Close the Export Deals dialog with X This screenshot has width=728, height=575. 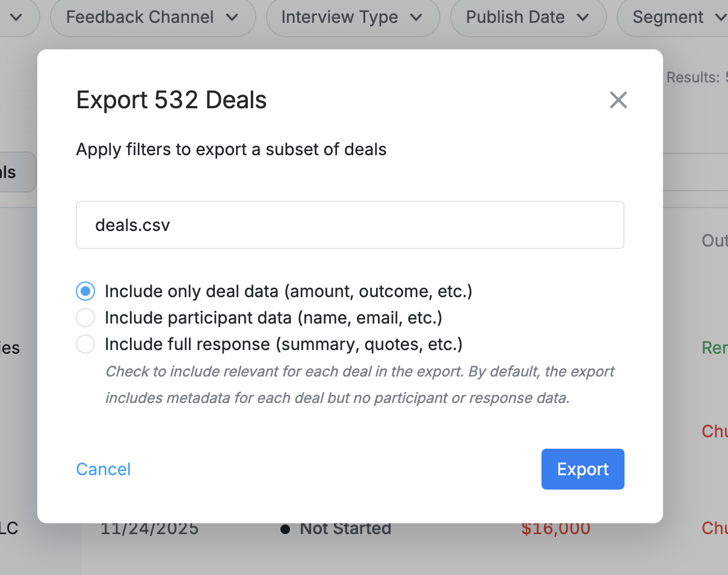click(x=618, y=100)
